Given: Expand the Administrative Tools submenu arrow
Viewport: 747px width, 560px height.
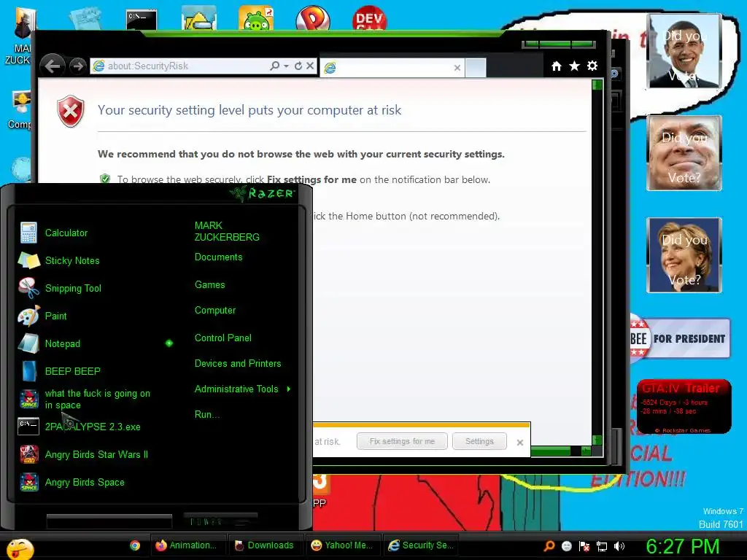Looking at the screenshot, I should [x=289, y=389].
